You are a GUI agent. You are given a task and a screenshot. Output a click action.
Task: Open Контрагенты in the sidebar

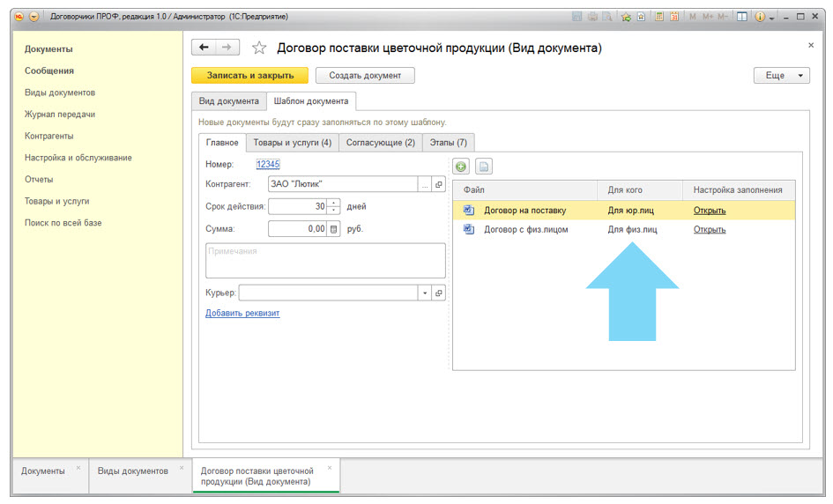[x=48, y=136]
